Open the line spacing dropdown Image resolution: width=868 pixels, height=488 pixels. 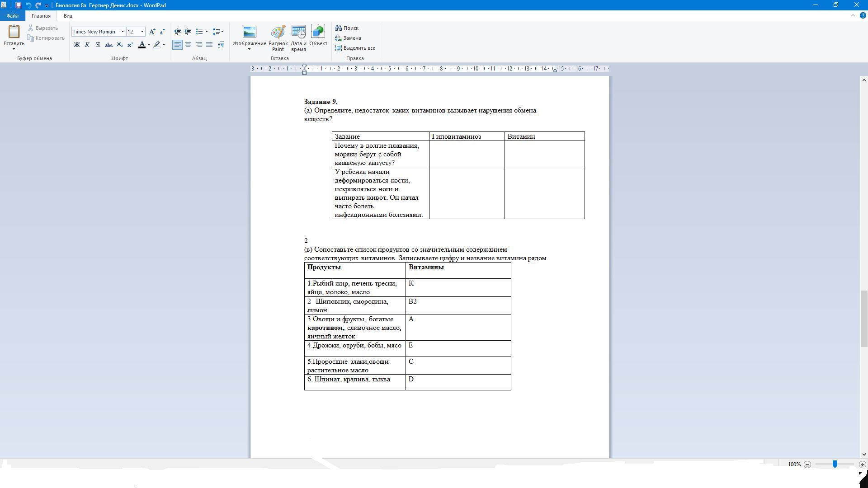218,32
